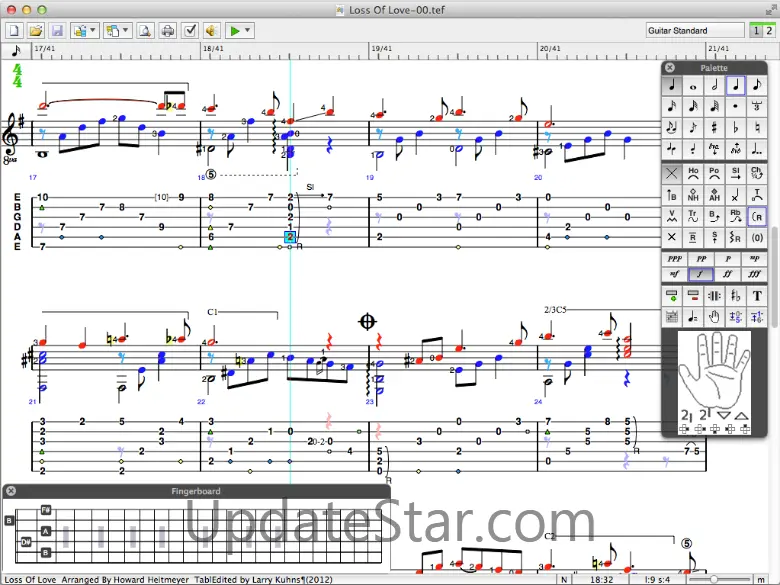Delete measure with red minus icon
The width and height of the screenshot is (780, 585).
click(x=693, y=296)
